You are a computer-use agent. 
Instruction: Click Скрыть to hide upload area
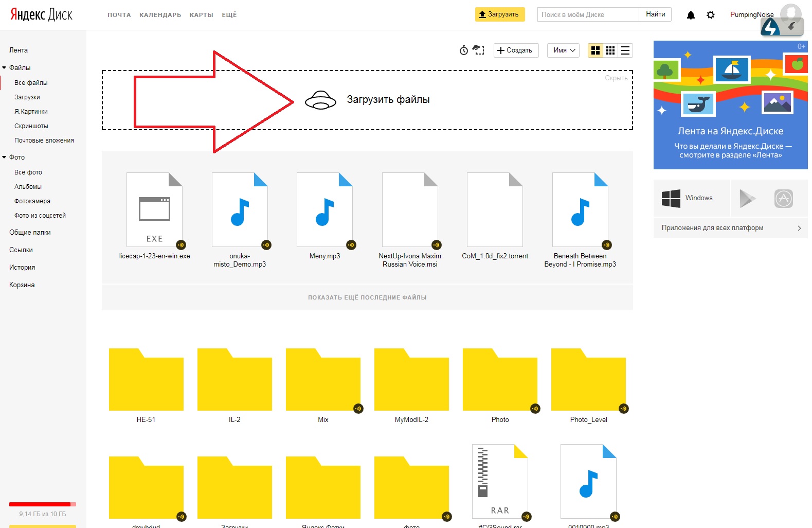616,78
